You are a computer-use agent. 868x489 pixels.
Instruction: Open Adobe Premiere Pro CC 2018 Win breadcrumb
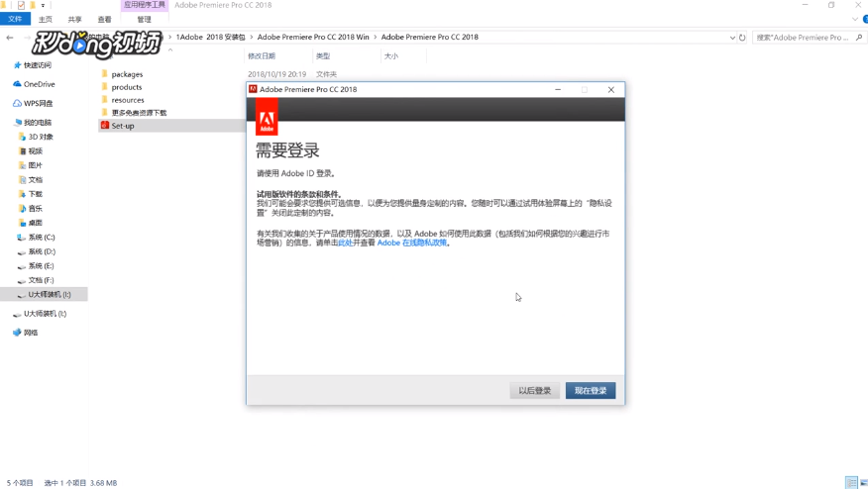(313, 37)
